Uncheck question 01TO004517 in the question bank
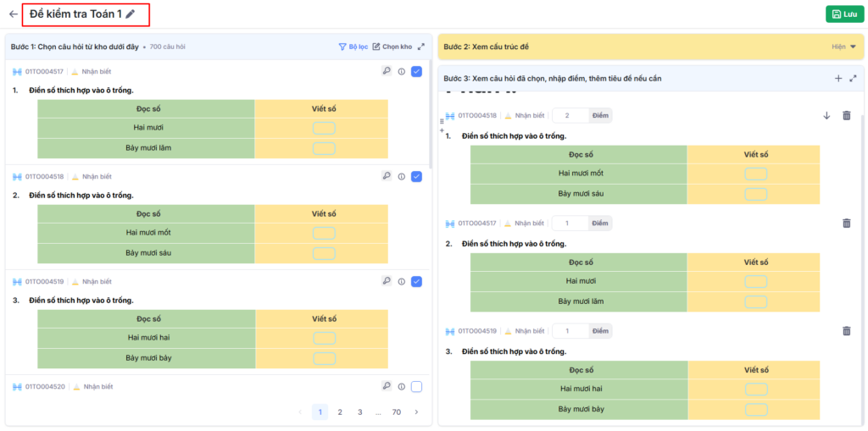 (x=416, y=72)
